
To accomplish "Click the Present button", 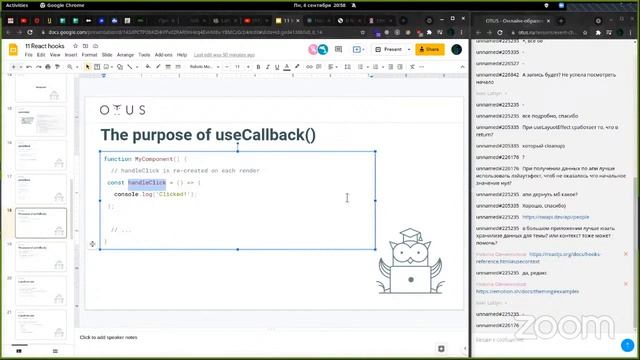I will pos(389,49).
